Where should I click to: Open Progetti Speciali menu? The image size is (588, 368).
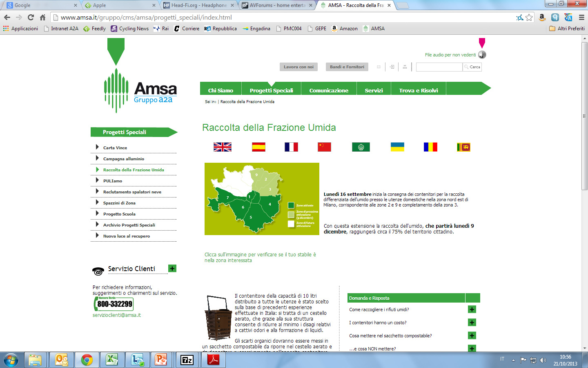point(271,90)
